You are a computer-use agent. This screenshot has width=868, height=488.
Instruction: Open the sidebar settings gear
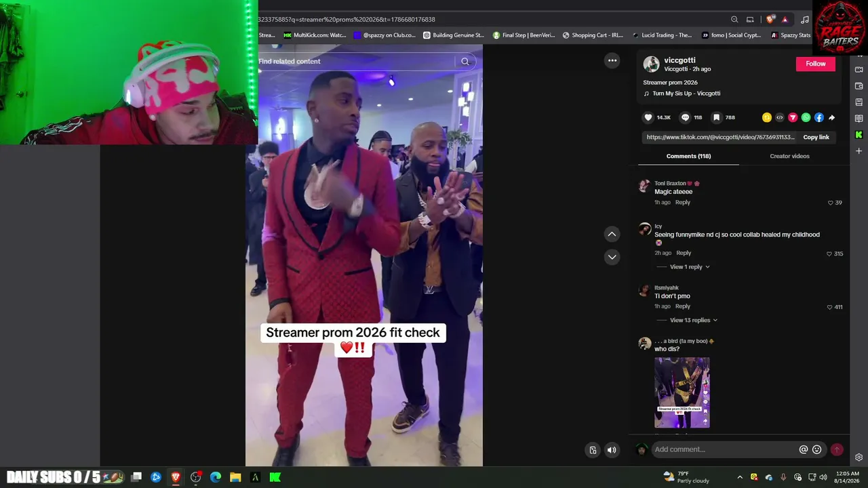pyautogui.click(x=859, y=457)
